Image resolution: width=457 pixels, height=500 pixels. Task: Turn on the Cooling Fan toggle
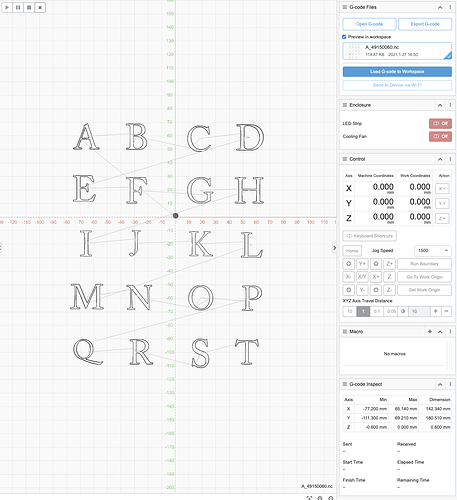(440, 136)
